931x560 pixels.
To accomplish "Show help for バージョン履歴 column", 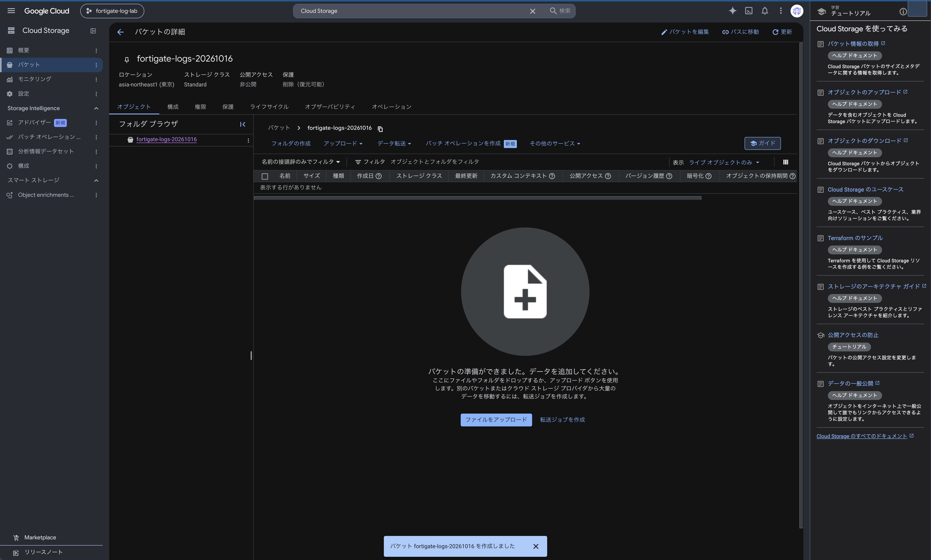I will [x=669, y=176].
